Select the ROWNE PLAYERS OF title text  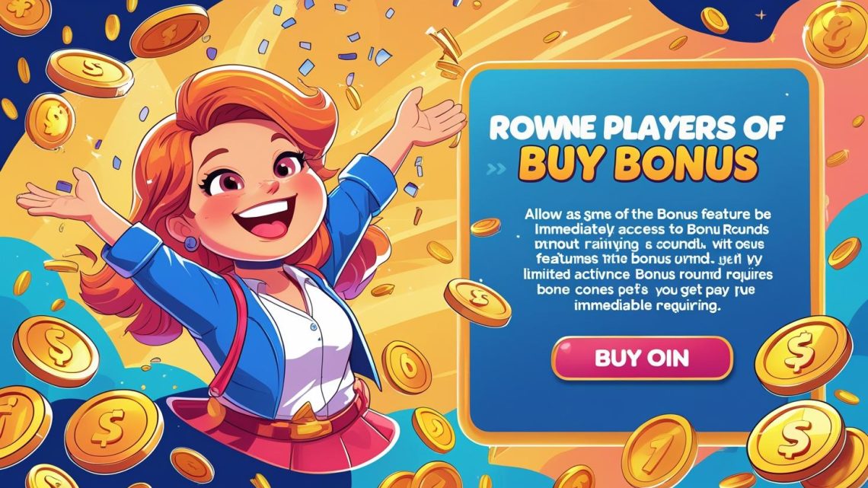point(637,128)
